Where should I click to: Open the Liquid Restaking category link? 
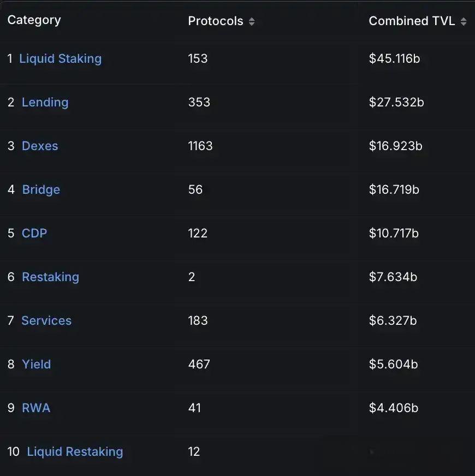(75, 451)
